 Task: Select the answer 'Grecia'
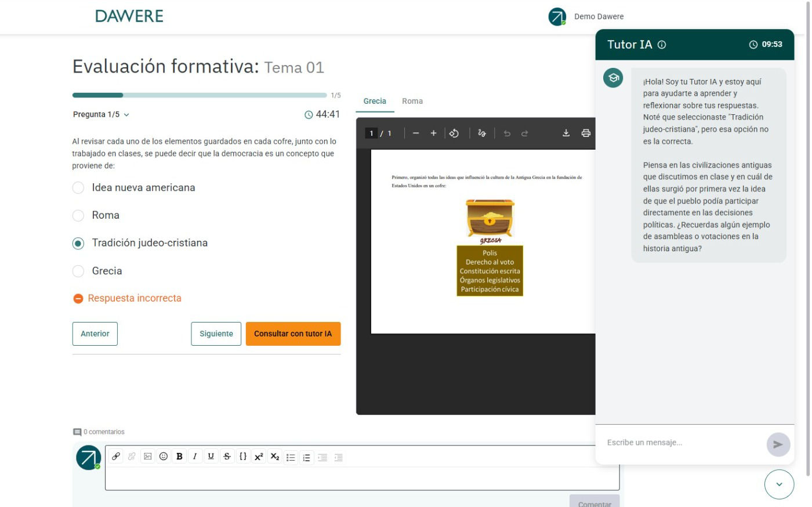click(78, 271)
